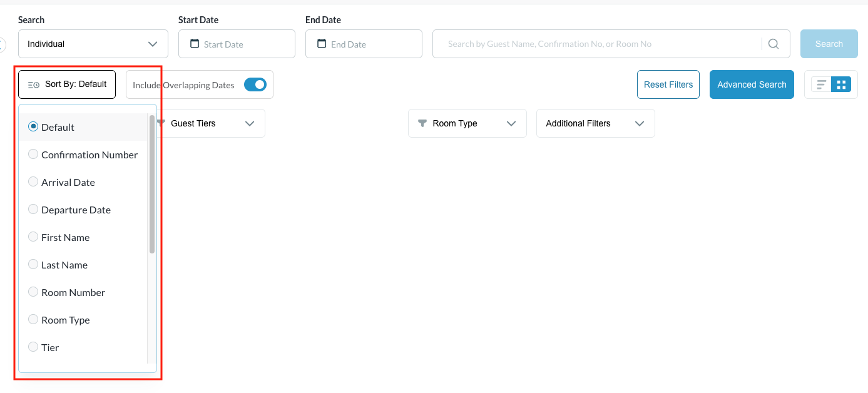Click the Room Type funnel filter icon
Screen dimensions: 868x393
[x=422, y=123]
